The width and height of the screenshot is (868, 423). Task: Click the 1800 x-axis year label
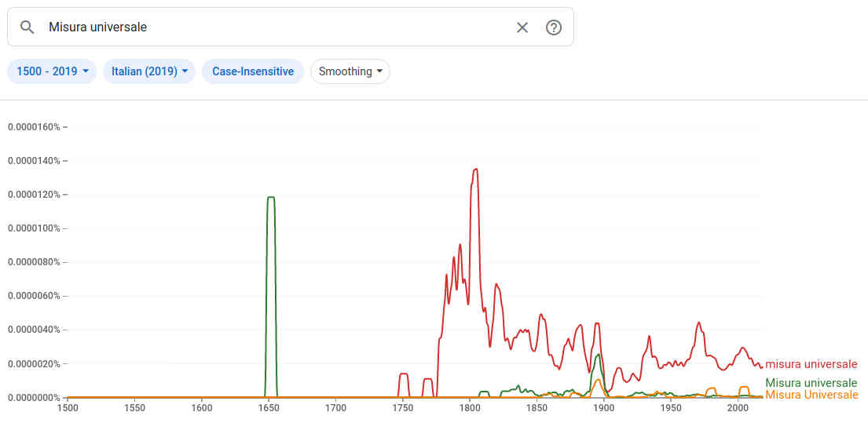click(470, 408)
